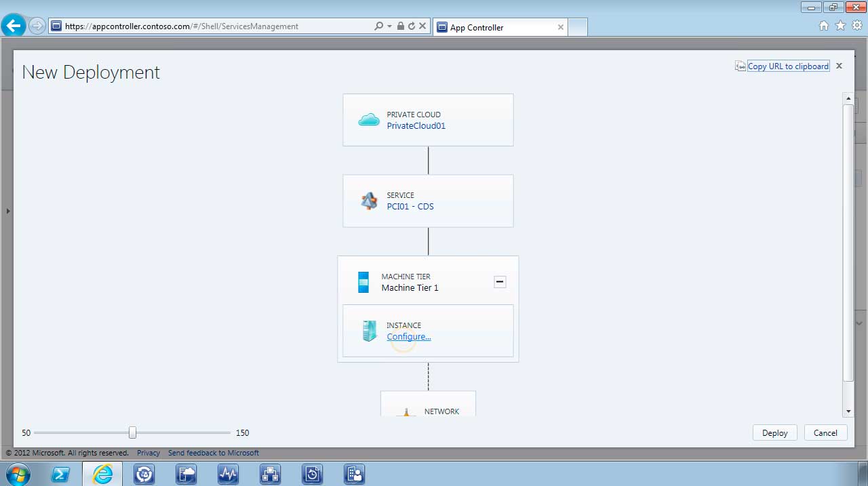Open the taskbar icon with a clock dial
Image resolution: width=868 pixels, height=486 pixels.
click(312, 474)
